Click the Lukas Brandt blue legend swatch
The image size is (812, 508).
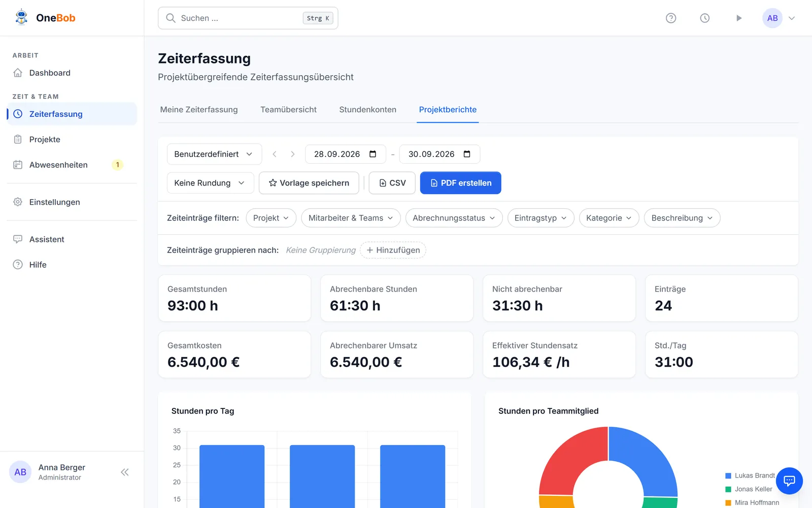pos(728,475)
